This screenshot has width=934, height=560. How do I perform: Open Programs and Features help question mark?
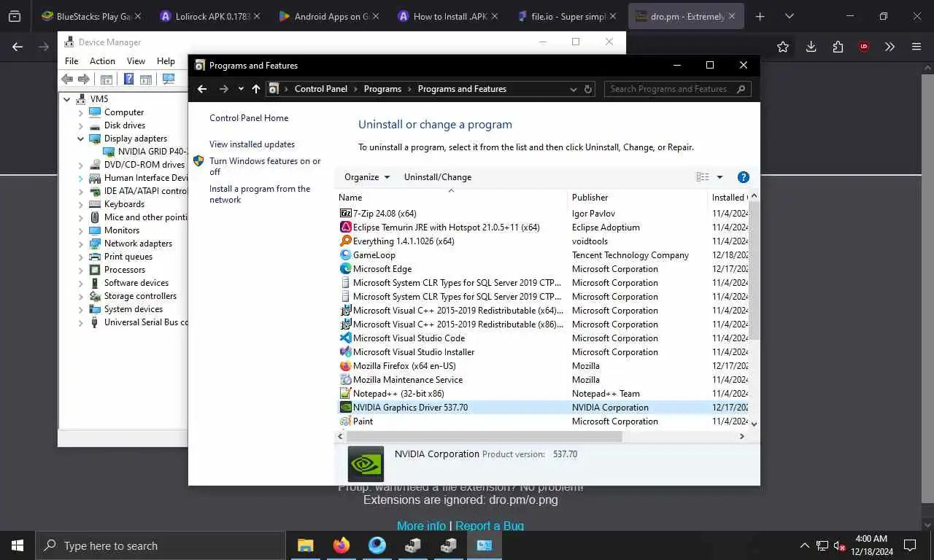pyautogui.click(x=744, y=177)
